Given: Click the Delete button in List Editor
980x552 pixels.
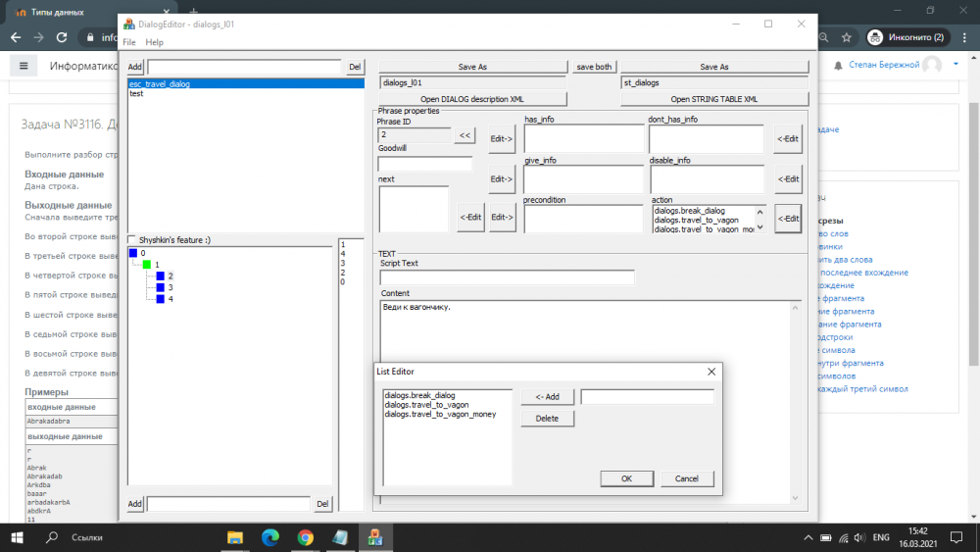Looking at the screenshot, I should click(x=547, y=419).
